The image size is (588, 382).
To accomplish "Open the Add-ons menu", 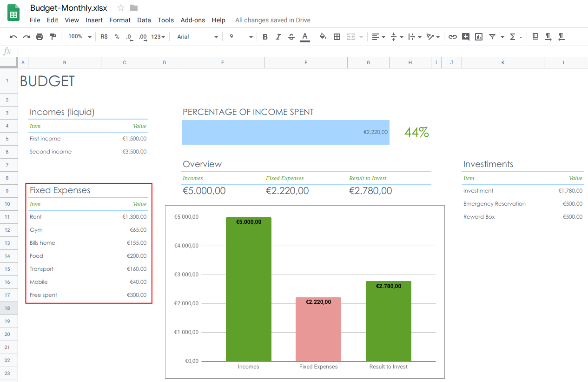I will coord(193,20).
